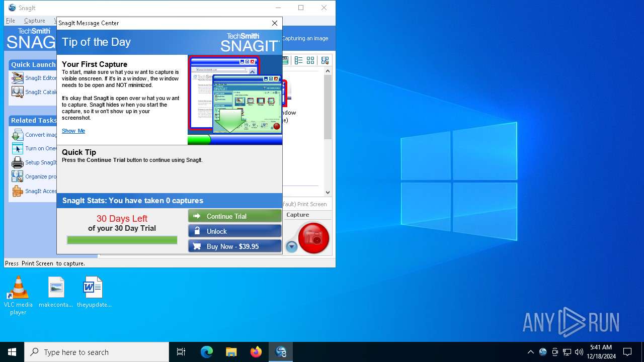Click the red Capture camera button

(313, 238)
